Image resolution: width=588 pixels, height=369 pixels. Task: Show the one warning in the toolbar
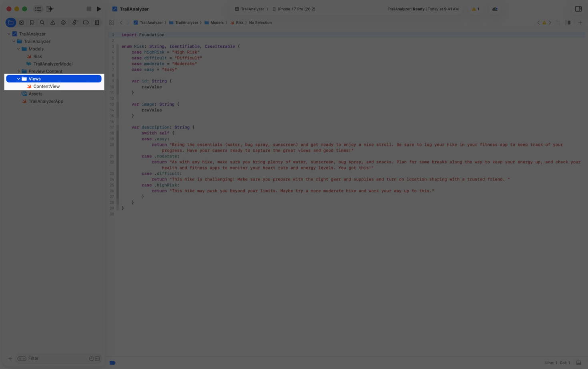pos(476,9)
